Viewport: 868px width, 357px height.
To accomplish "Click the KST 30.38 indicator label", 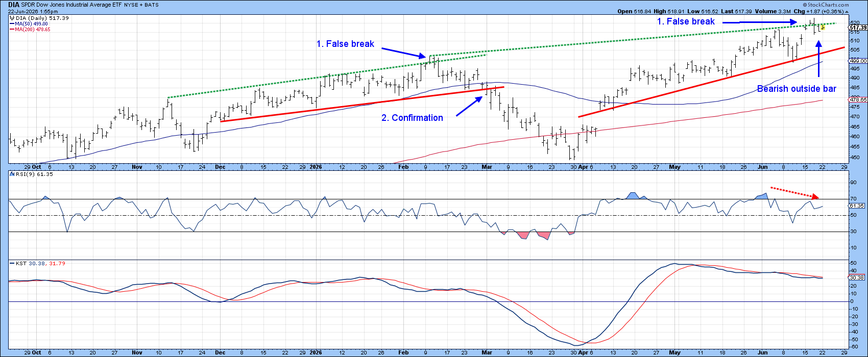I will [30, 263].
